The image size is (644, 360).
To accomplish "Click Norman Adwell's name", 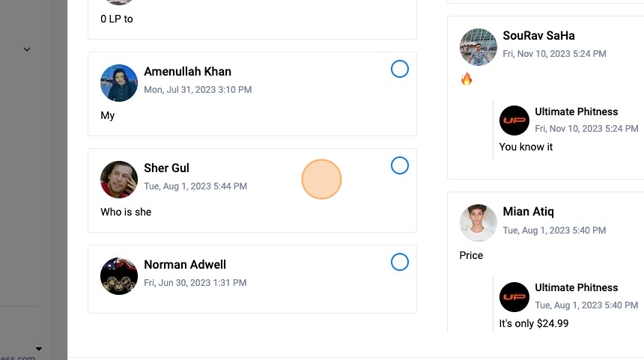I will click(184, 265).
